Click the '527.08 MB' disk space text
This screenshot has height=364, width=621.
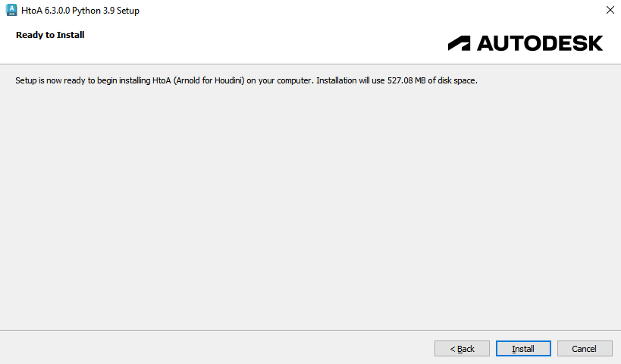click(409, 80)
